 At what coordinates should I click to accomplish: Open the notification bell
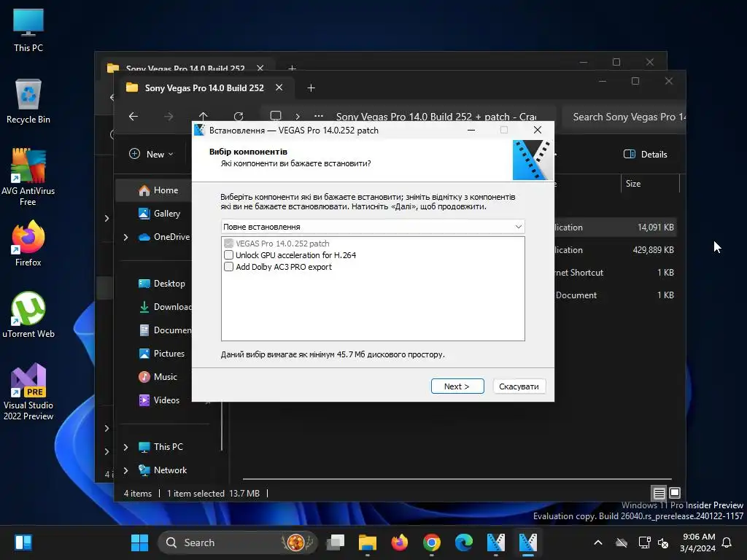pyautogui.click(x=727, y=542)
